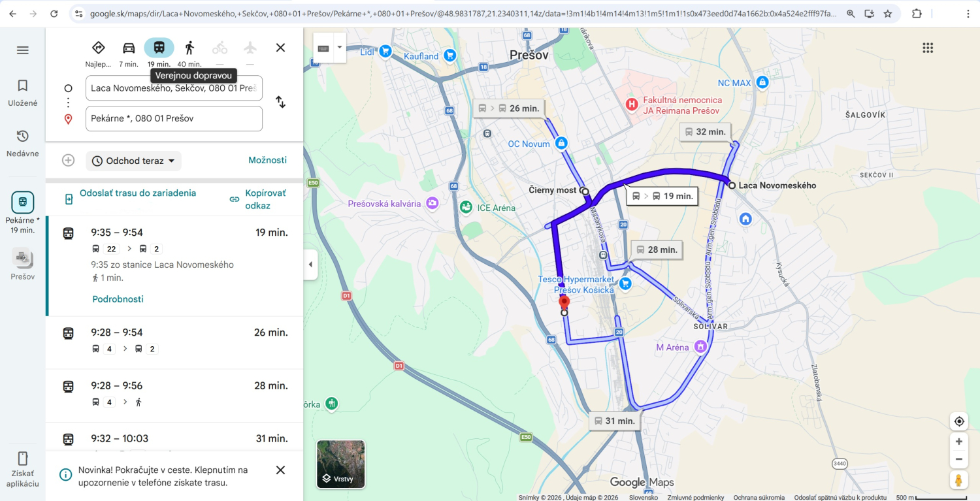The image size is (980, 501).
Task: Open the Nedávne recents tab
Action: pyautogui.click(x=23, y=143)
